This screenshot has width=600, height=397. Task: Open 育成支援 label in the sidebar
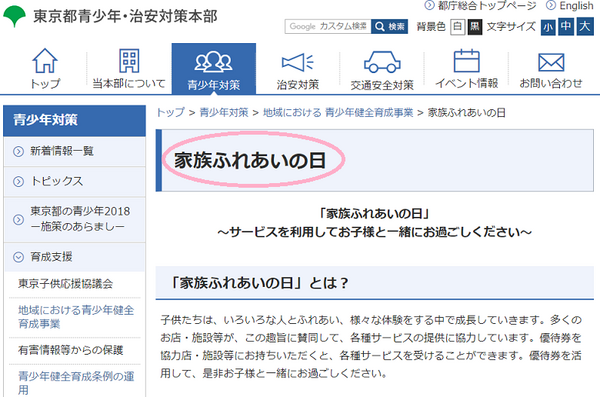tap(51, 257)
